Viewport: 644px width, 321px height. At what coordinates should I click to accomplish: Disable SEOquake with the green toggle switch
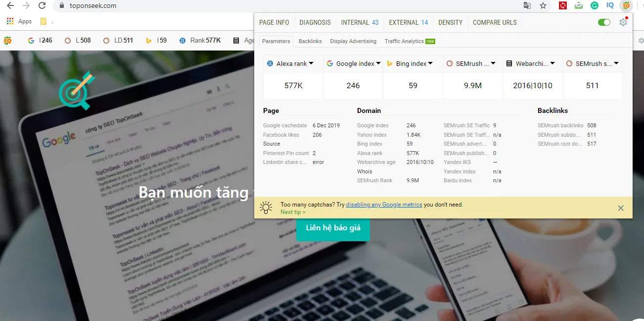[x=603, y=22]
